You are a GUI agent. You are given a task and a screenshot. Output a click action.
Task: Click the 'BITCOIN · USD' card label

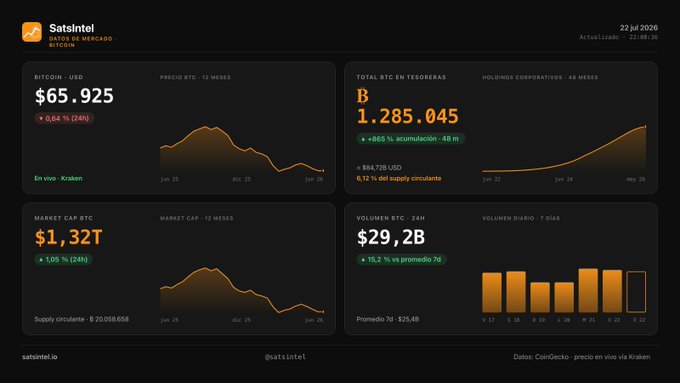59,77
